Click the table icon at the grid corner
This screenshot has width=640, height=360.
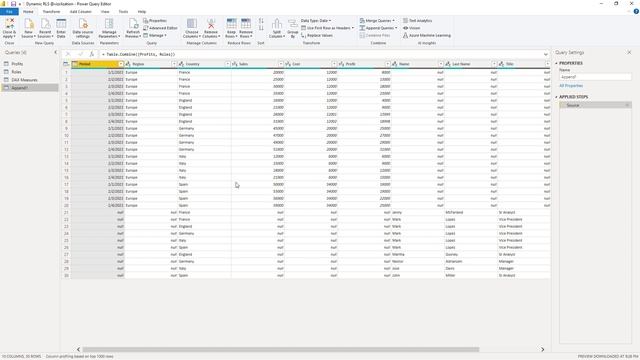click(66, 64)
